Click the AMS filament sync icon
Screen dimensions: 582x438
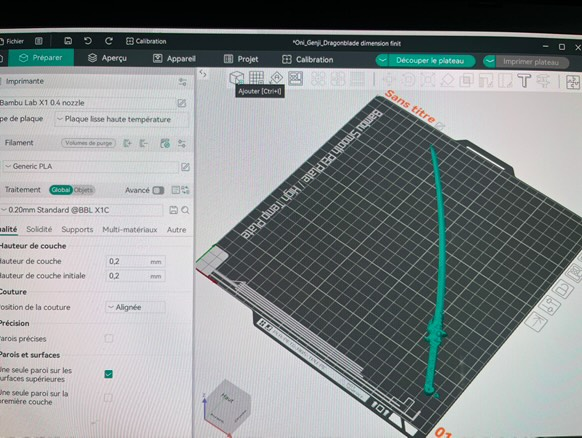point(165,143)
